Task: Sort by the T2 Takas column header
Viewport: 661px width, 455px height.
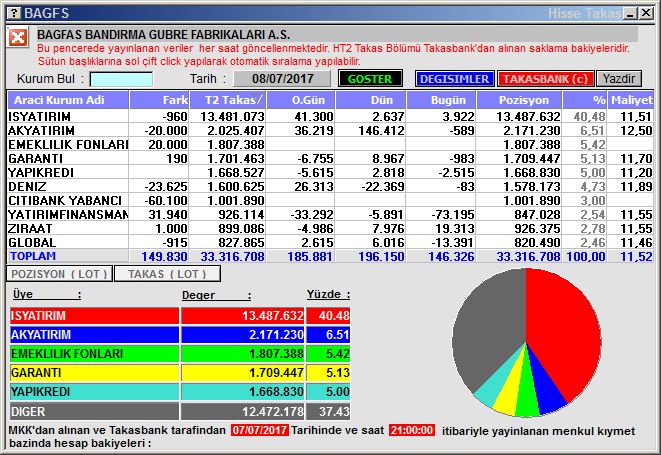Action: pyautogui.click(x=228, y=100)
